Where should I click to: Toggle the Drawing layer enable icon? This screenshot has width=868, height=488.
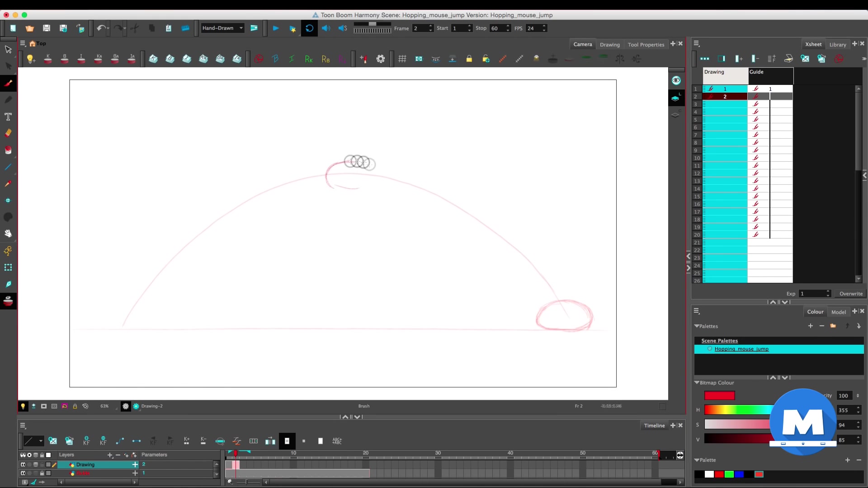coord(23,465)
